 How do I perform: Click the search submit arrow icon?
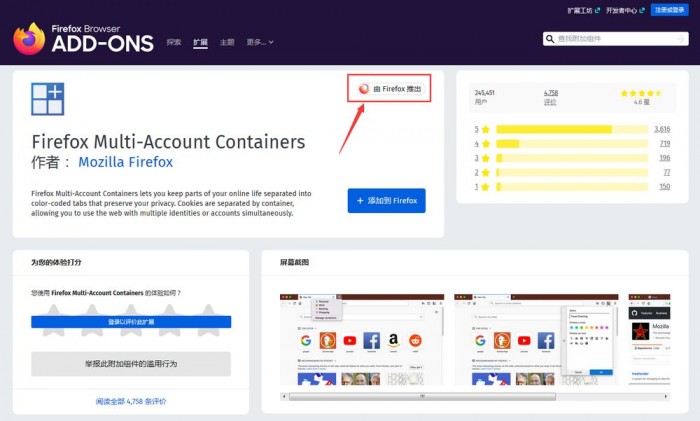click(x=680, y=39)
